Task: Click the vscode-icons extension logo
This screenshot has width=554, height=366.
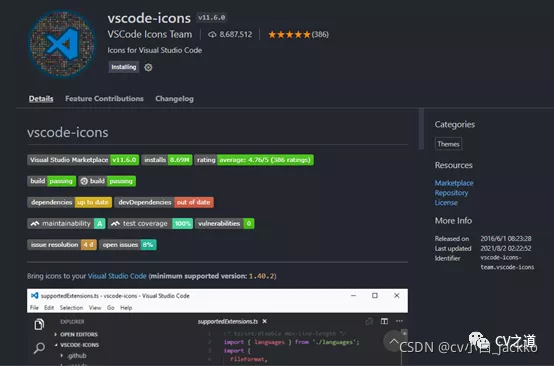Action: (x=62, y=44)
